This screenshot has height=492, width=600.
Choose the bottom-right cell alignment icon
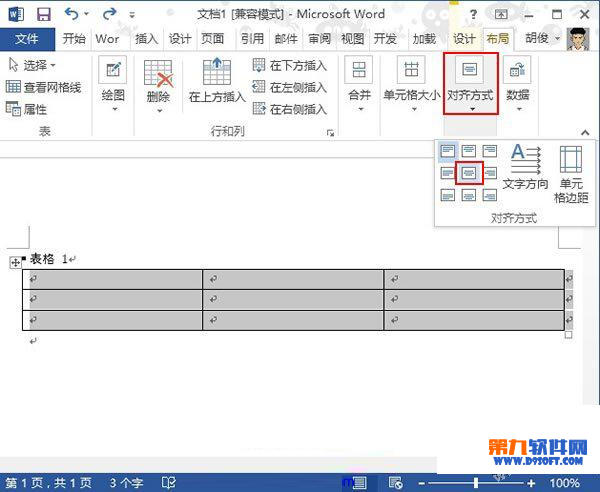click(x=490, y=195)
